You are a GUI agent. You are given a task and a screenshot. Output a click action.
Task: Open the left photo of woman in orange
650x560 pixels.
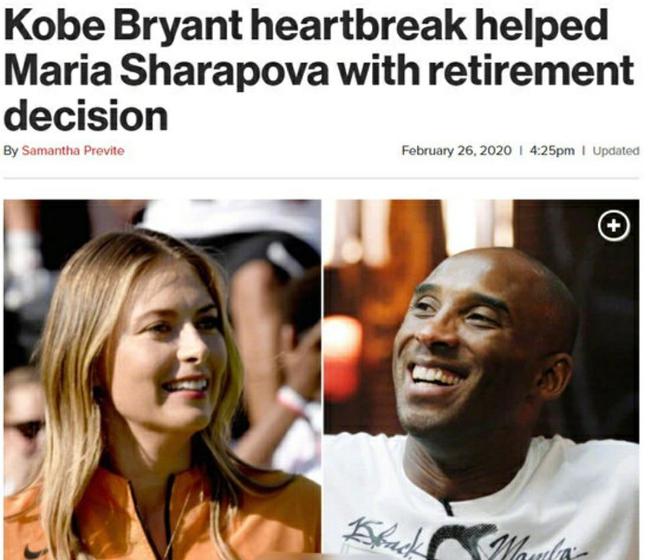[162, 379]
